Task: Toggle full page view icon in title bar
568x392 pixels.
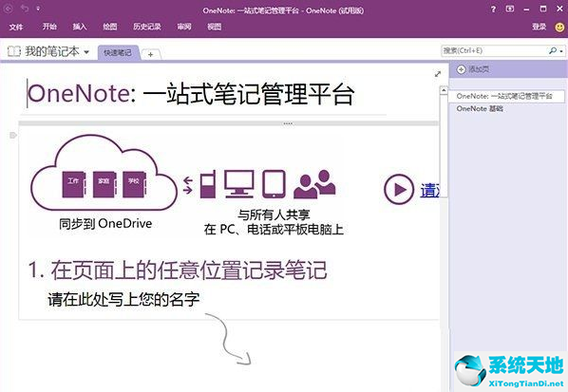Action: pyautogui.click(x=510, y=9)
